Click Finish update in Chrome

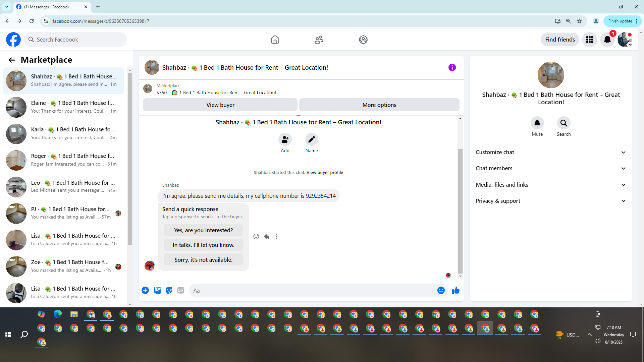click(622, 21)
